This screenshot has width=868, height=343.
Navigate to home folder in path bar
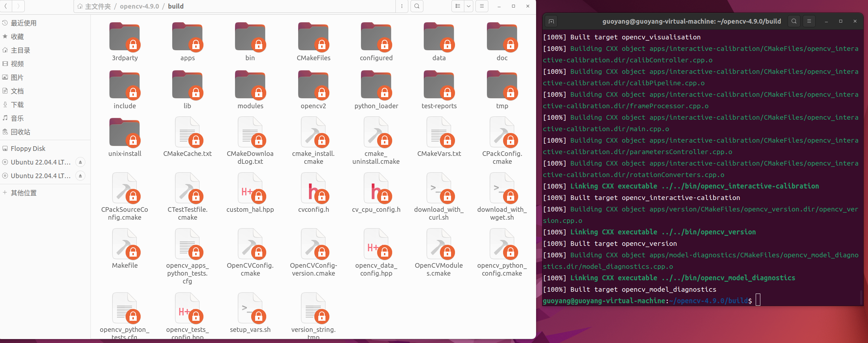point(94,6)
